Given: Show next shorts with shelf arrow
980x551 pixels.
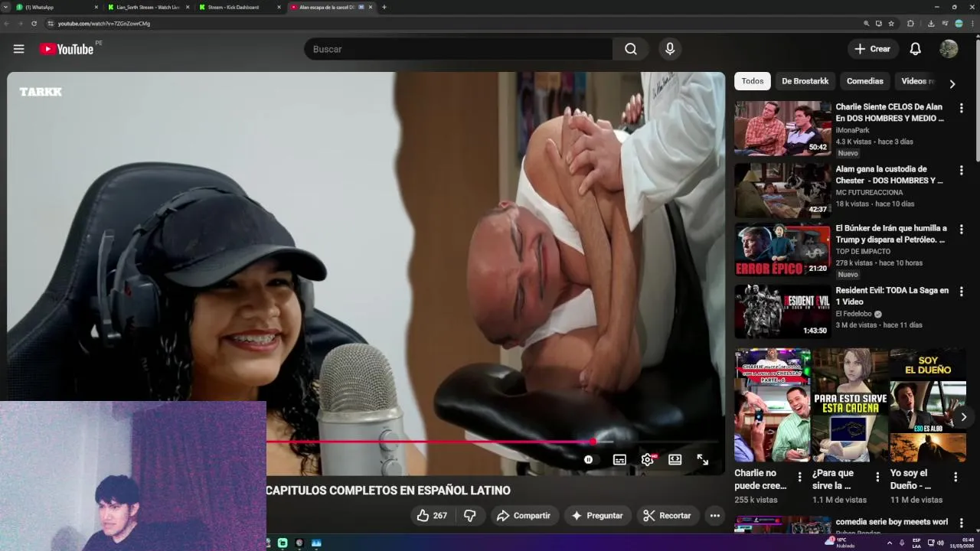Looking at the screenshot, I should click(x=963, y=417).
